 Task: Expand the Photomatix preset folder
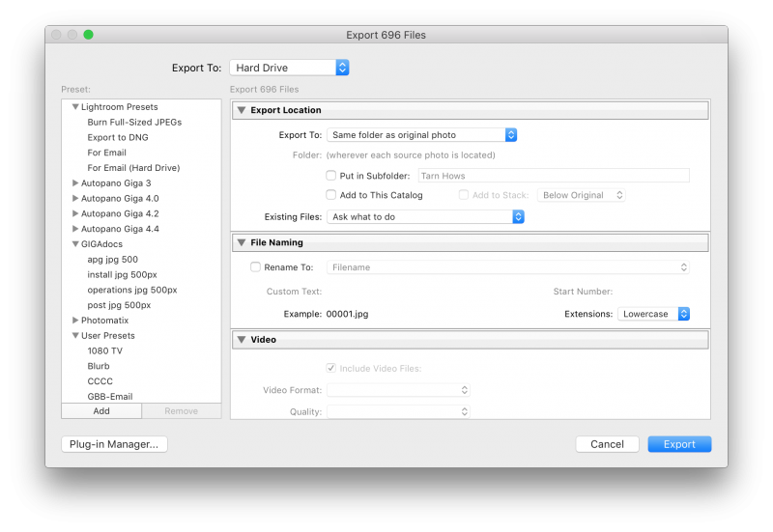click(x=75, y=321)
